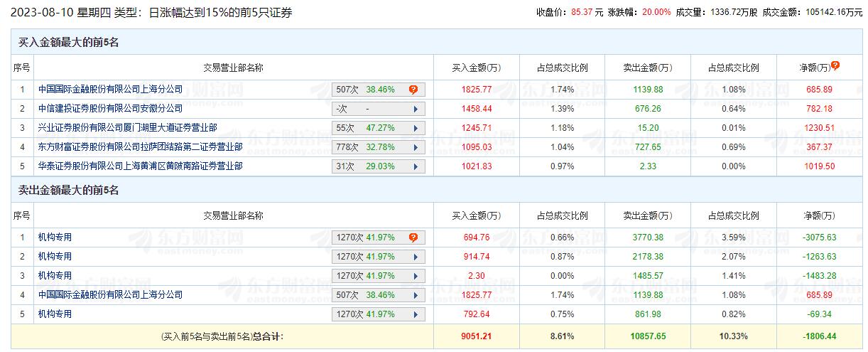
Task: Expand arrow in sell-list row 5 机构专用
Action: click(413, 314)
